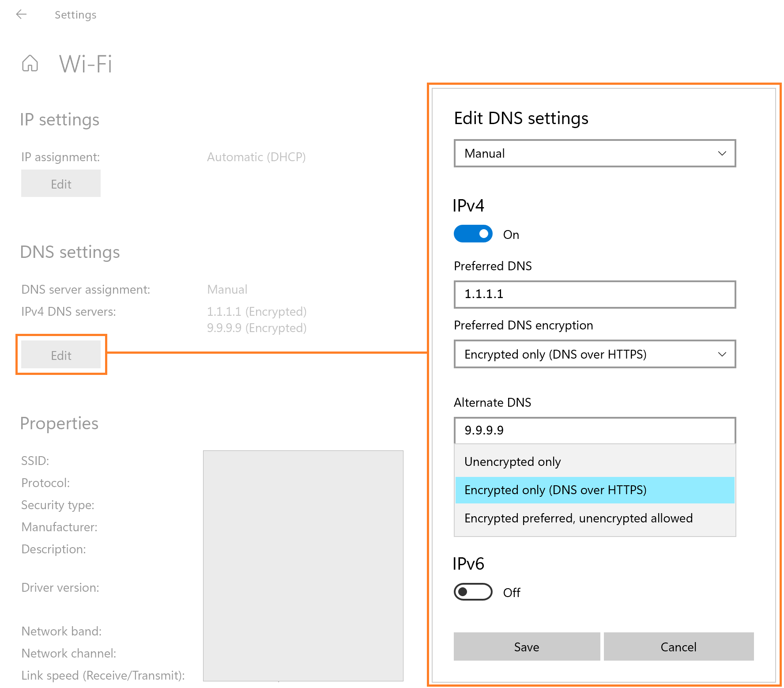
Task: Go to Settings home via house icon
Action: [30, 63]
